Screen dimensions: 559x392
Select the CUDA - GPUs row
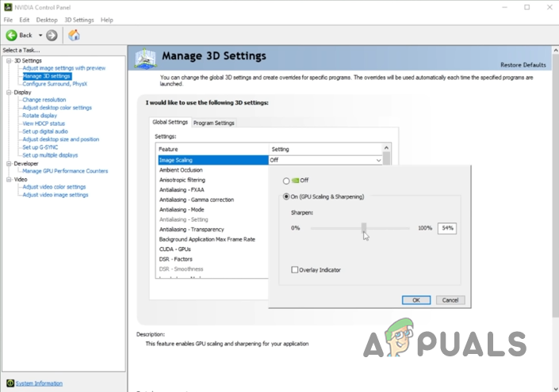(x=212, y=249)
